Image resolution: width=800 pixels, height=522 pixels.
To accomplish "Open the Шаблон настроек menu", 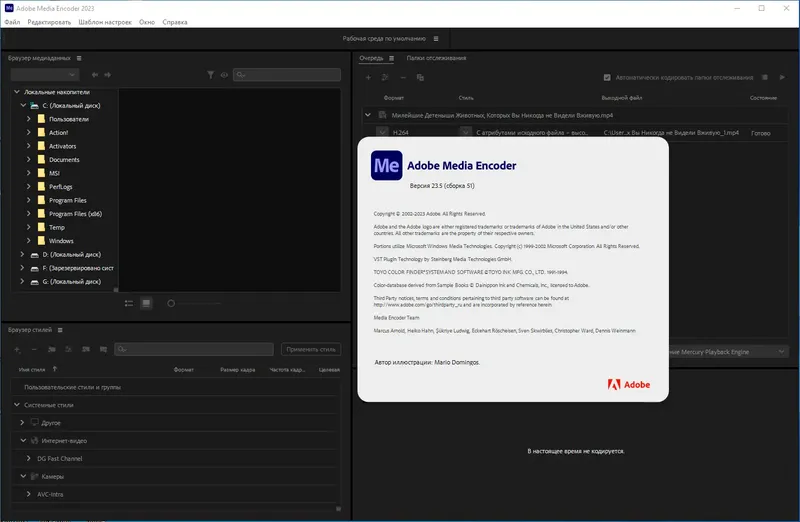I will 105,22.
